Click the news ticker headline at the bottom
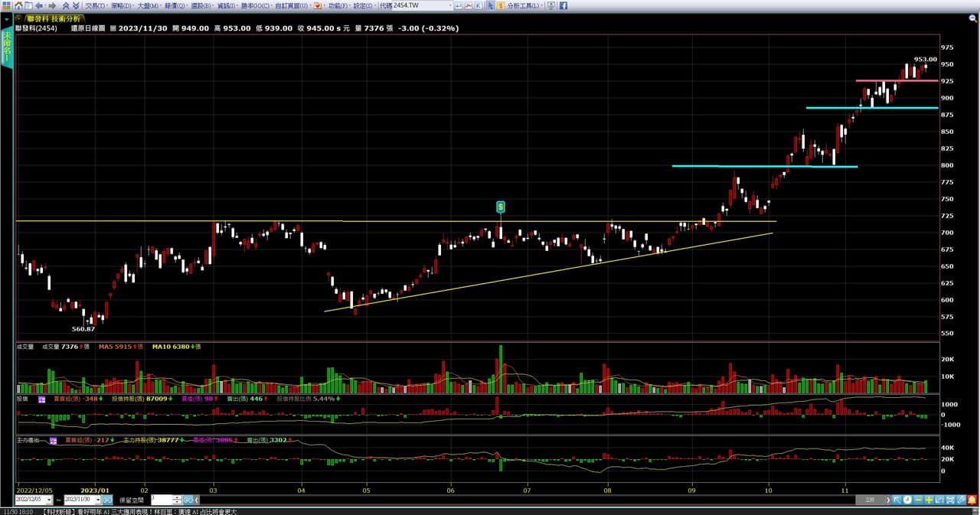 [139, 511]
